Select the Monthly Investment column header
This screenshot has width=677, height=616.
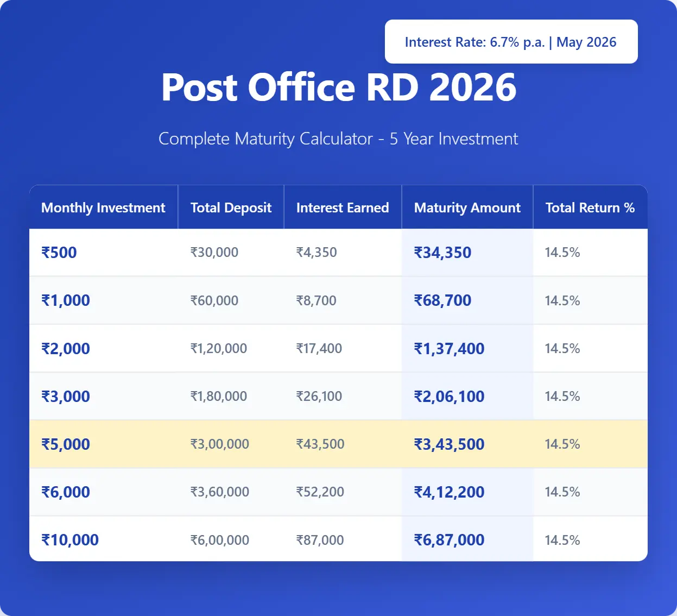coord(103,208)
